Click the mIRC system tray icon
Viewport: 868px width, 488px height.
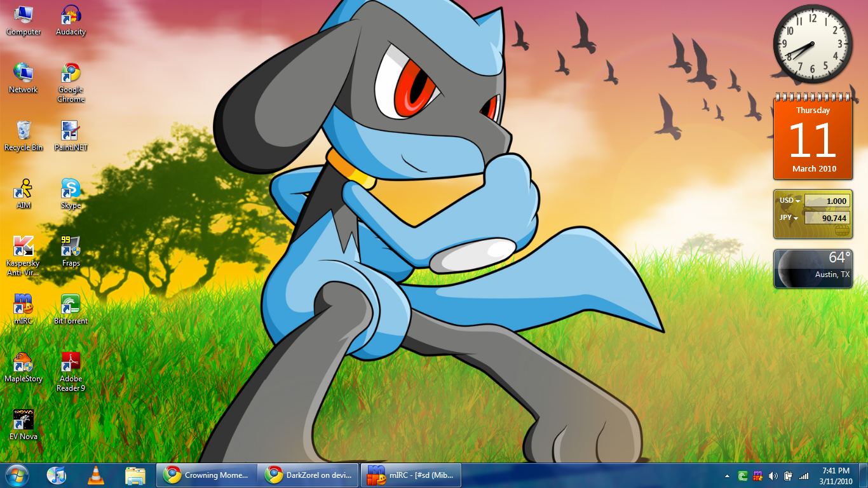[x=757, y=475]
